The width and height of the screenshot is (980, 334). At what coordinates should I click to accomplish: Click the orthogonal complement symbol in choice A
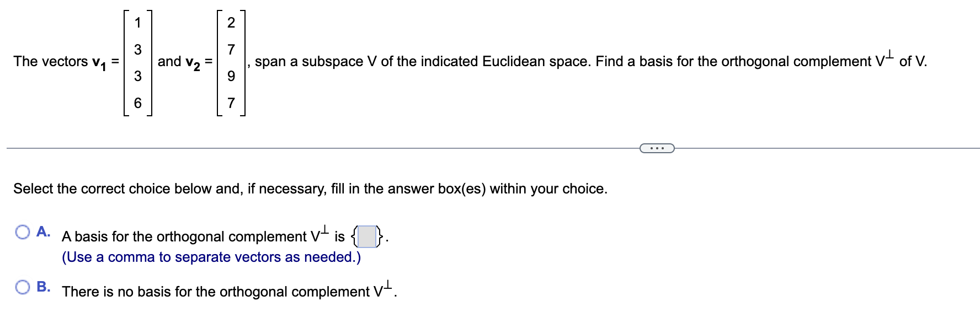tap(317, 234)
